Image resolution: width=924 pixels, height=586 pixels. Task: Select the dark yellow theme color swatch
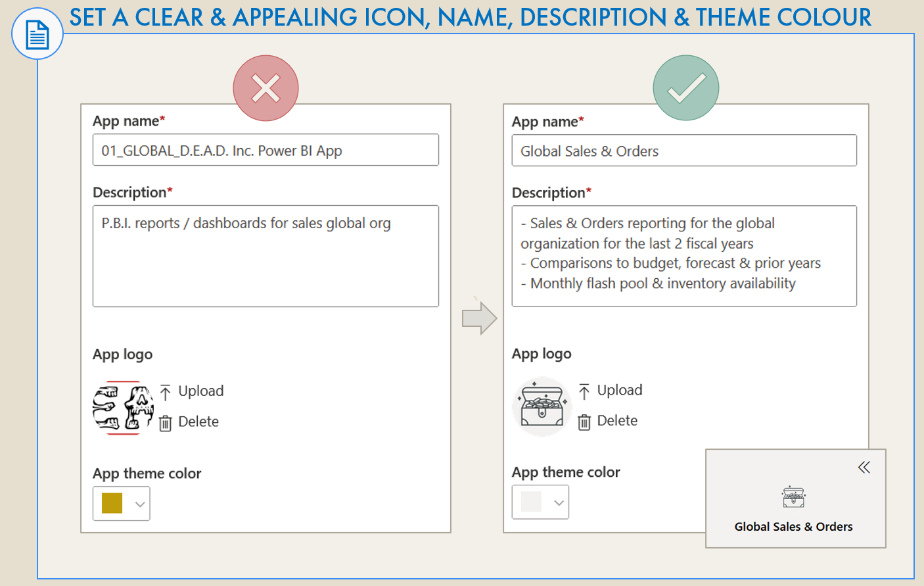pyautogui.click(x=112, y=503)
